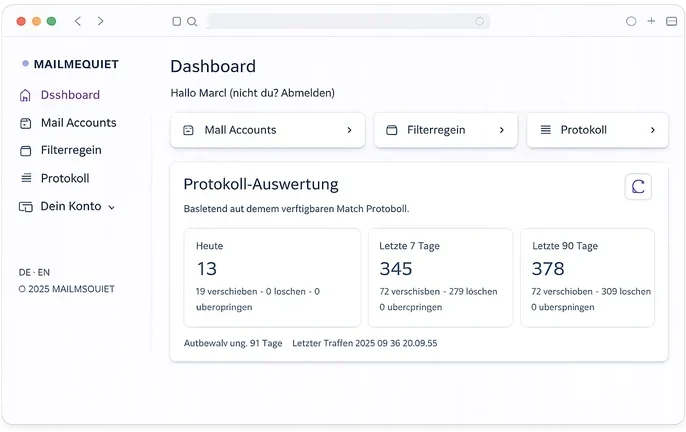Expand the Dein Konto menu chevron
The height and width of the screenshot is (432, 686).
(112, 207)
